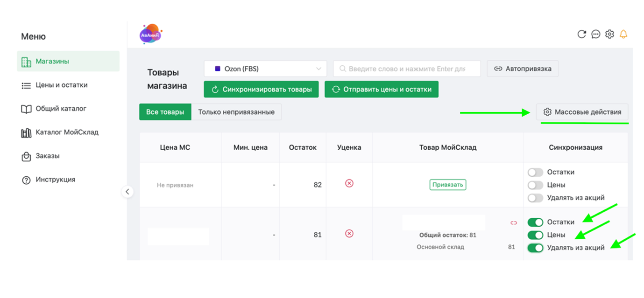This screenshot has width=644, height=298.
Task: Enable Остатки sync for unlinked product
Action: [x=535, y=173]
